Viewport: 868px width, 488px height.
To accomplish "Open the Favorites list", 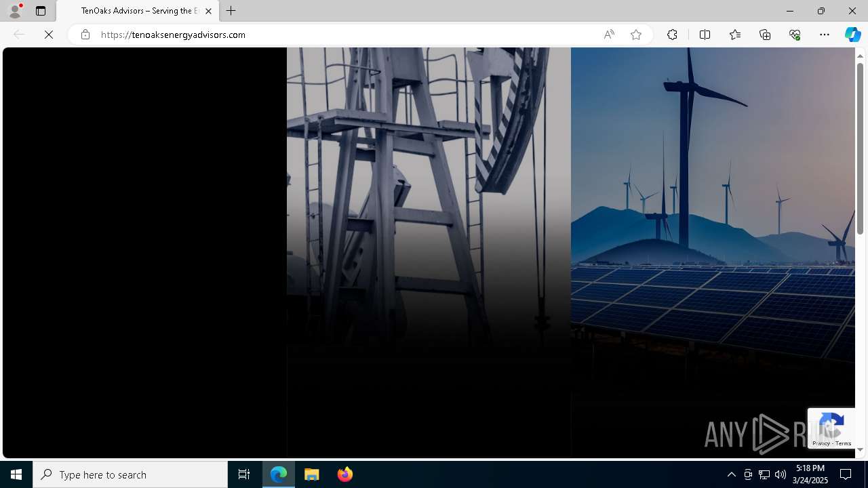I will pyautogui.click(x=735, y=35).
